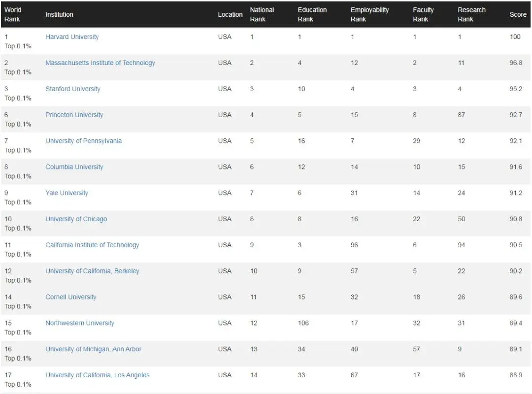Open the Yale University link
The height and width of the screenshot is (394, 532).
click(x=67, y=193)
